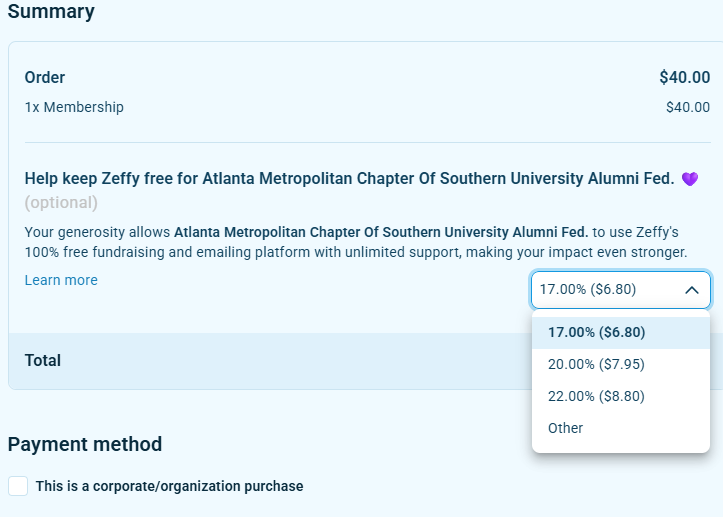
Task: Click the 'Total' row label
Action: (x=43, y=360)
